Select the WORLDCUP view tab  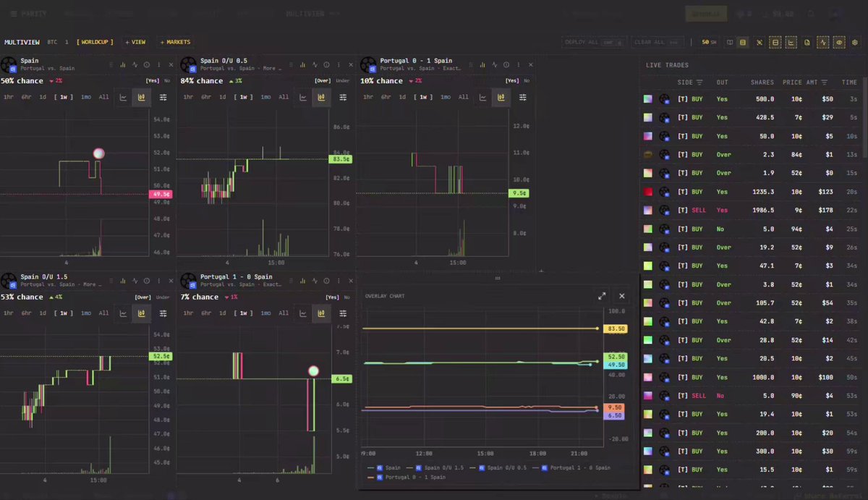click(x=97, y=42)
